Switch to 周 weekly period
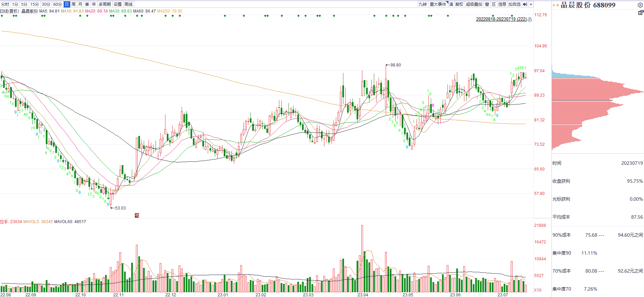The width and height of the screenshot is (644, 297). (x=74, y=4)
